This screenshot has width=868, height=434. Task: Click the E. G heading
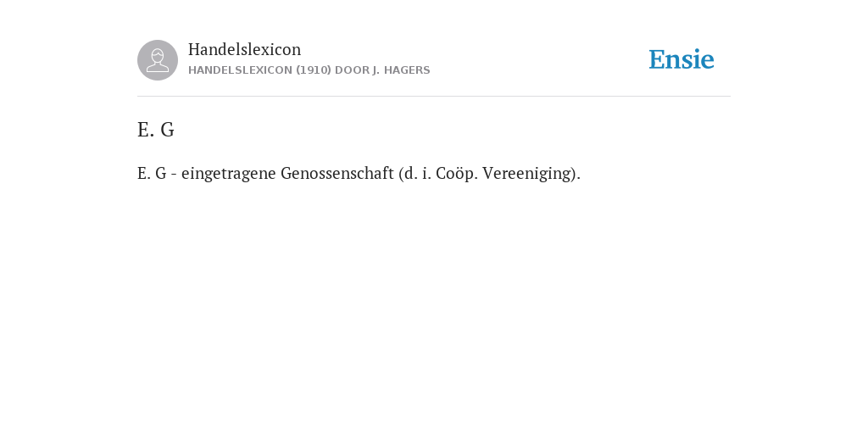pyautogui.click(x=156, y=130)
